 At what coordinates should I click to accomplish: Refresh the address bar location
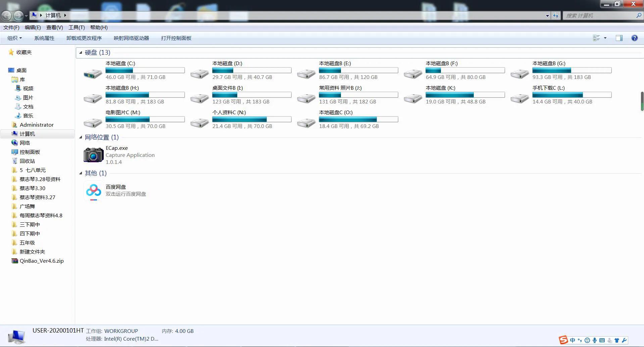556,15
